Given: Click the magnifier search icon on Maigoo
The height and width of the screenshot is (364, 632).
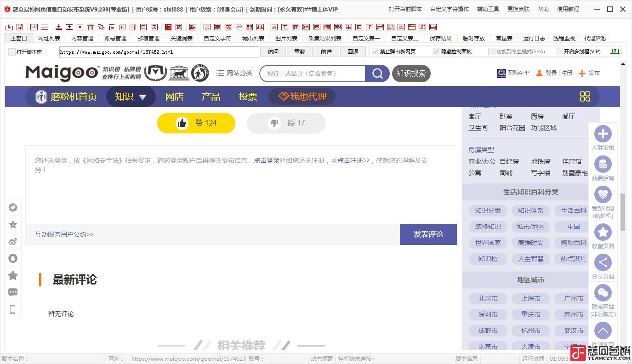Looking at the screenshot, I should 377,74.
